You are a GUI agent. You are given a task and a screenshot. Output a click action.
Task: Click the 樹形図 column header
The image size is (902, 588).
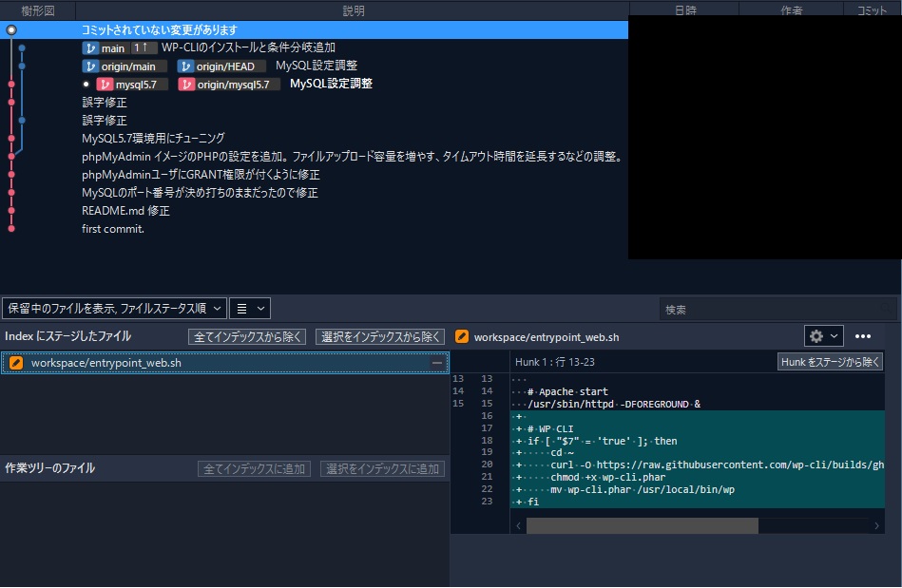pos(38,10)
